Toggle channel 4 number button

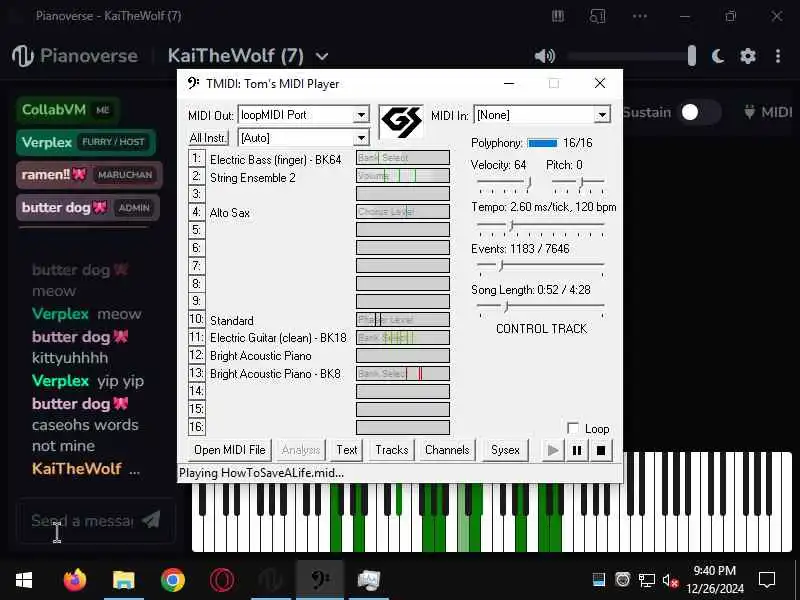coord(196,212)
